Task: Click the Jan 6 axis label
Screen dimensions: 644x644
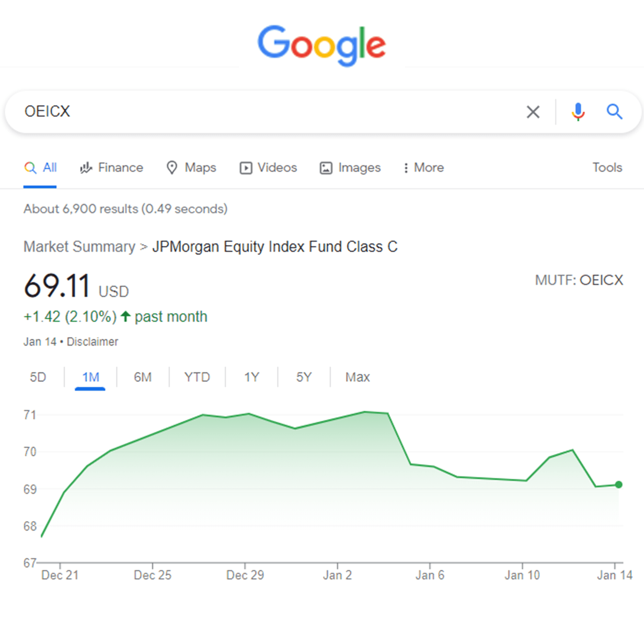Action: coord(430,575)
